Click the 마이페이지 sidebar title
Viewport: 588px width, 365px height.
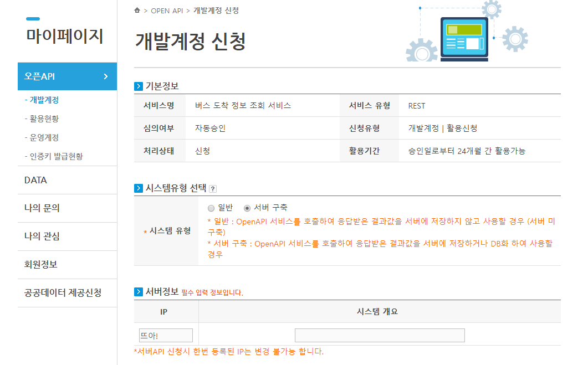(x=64, y=36)
